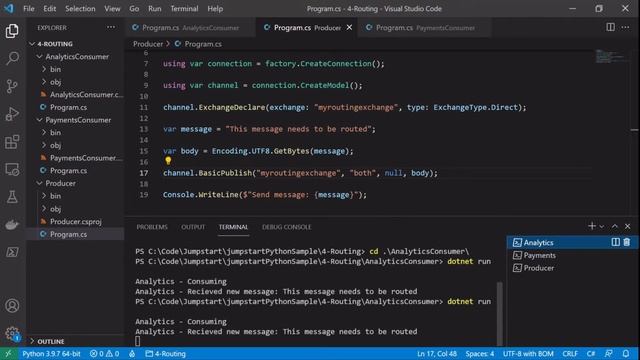Switch to Program.cs PaymentsConsumer tab
The height and width of the screenshot is (360, 640).
[x=424, y=27]
